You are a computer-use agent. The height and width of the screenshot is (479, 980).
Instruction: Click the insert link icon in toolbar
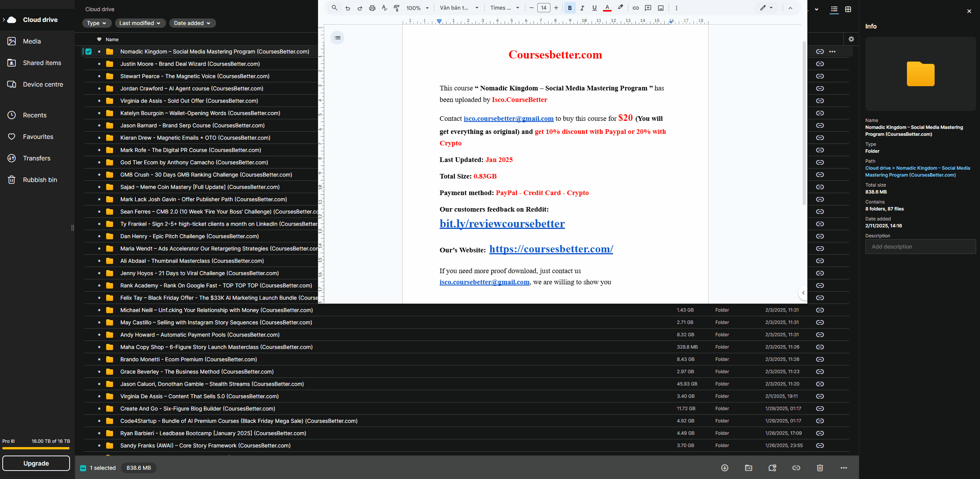635,8
